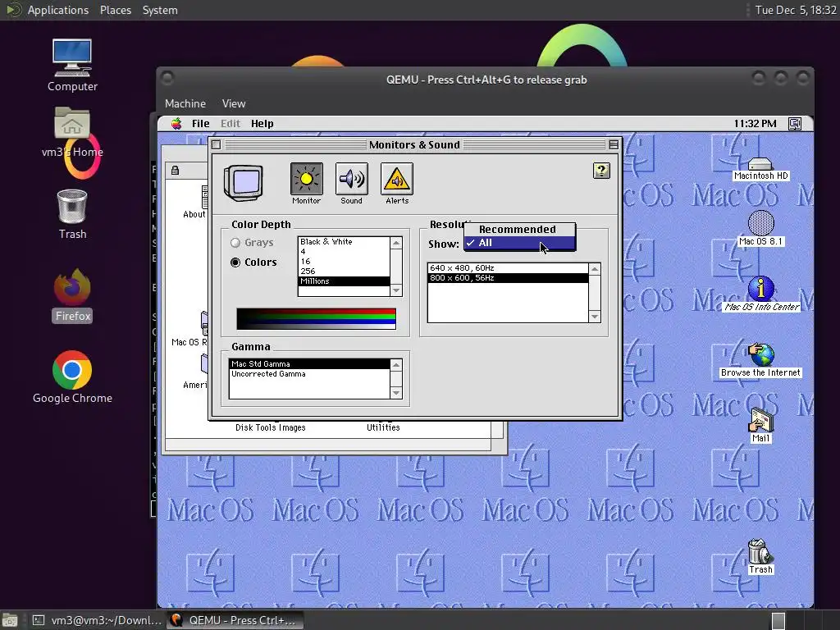Click Mac menu bar clock 11:32 PM

[x=755, y=124]
